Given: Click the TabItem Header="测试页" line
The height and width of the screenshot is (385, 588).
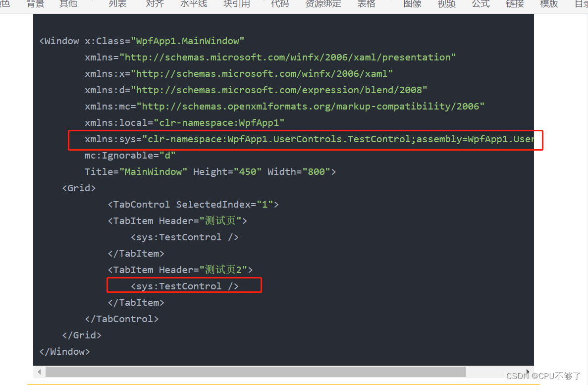Looking at the screenshot, I should point(177,220).
